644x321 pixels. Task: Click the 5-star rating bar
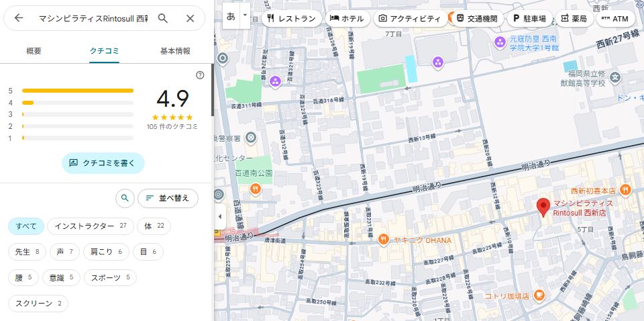(x=77, y=90)
